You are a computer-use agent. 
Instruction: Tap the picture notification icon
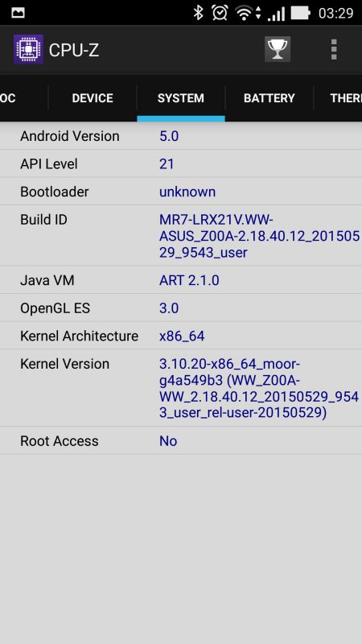point(18,13)
